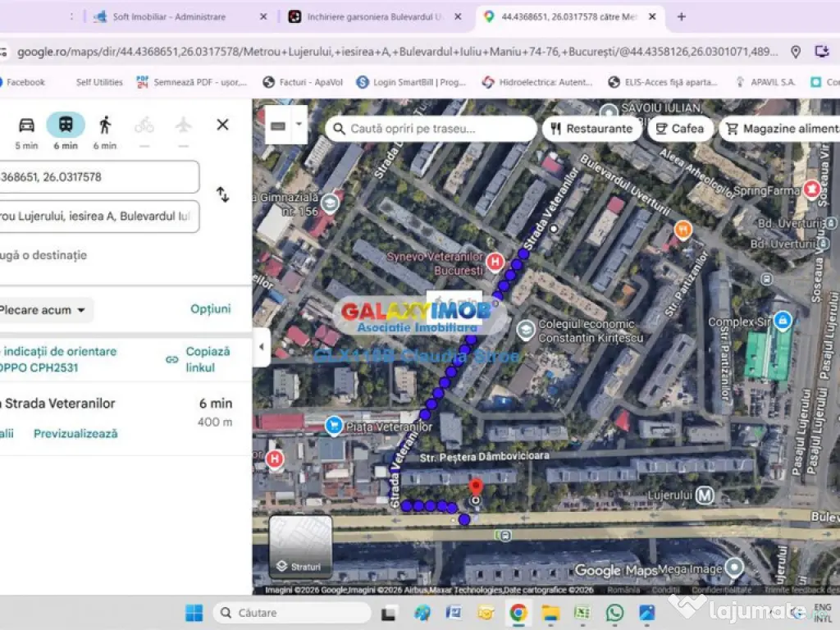Click the hospital marker near Synevo Veteranilor

pos(493,260)
